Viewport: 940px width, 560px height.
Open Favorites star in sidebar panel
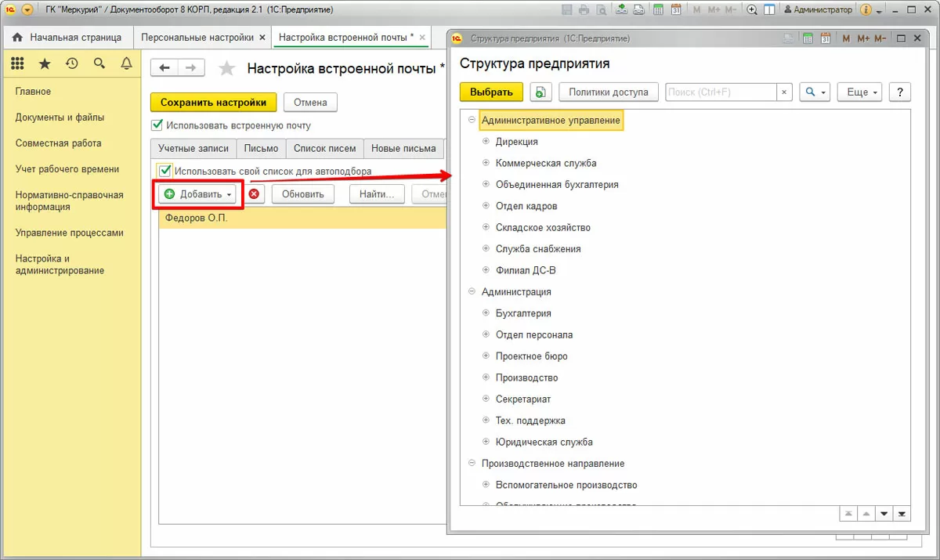pos(45,63)
